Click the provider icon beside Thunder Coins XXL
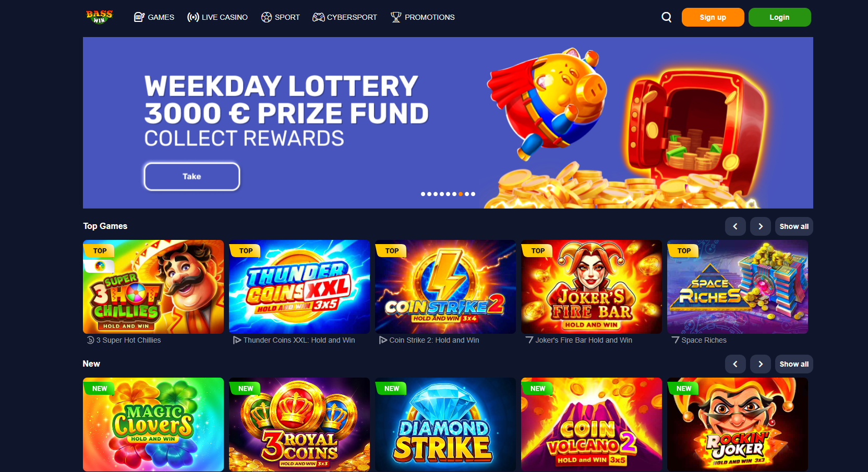Screen dimensions: 868x472 pyautogui.click(x=237, y=340)
